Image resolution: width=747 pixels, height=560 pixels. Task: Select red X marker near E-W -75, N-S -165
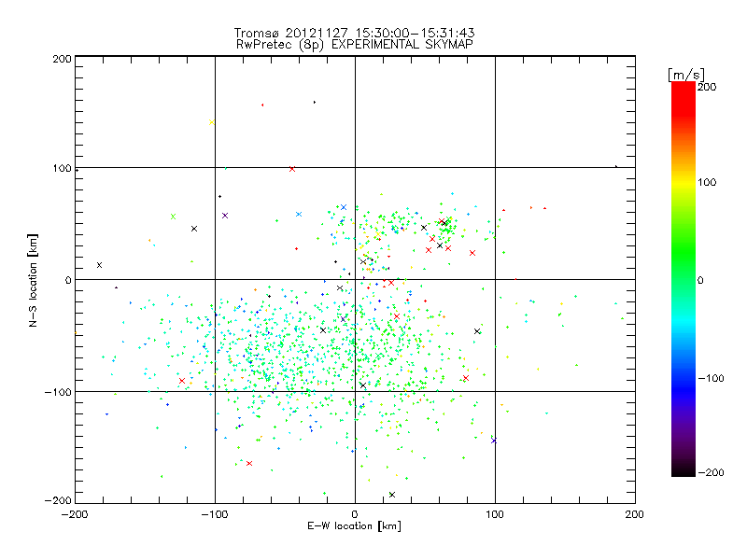[x=249, y=463]
